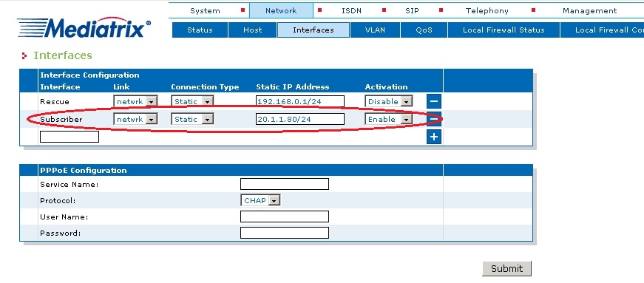
Task: Go to Host sub-tab
Action: [x=253, y=30]
